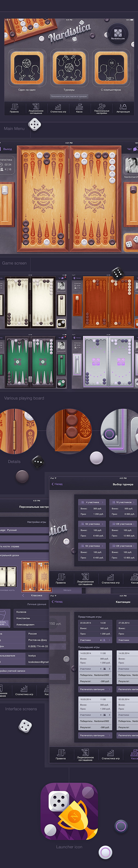Open the Nardoman player avatar on game screen
This screenshot has width=138, height=868.
coord(131,165)
